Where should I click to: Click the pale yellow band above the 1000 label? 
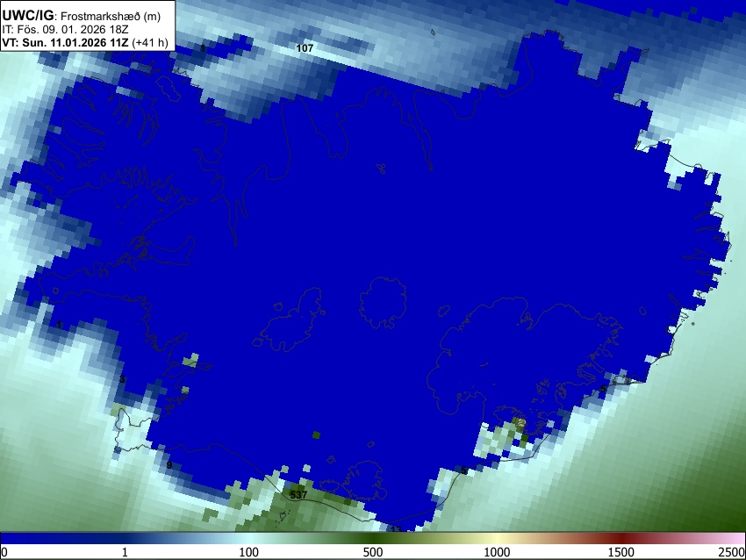497,539
